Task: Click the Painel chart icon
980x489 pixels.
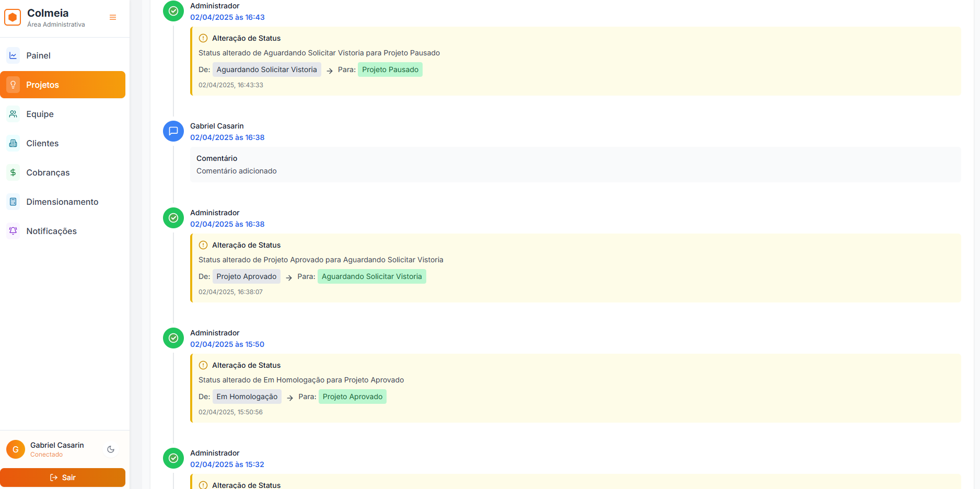Action: point(13,55)
